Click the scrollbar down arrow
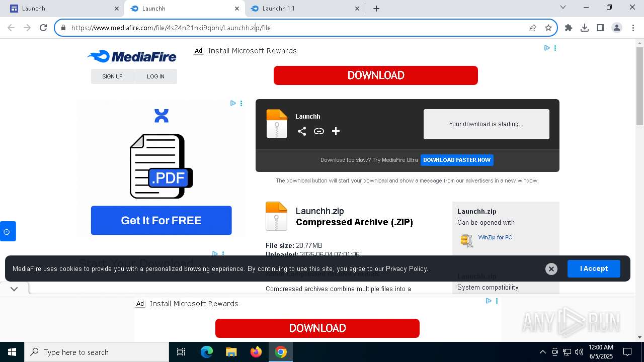The width and height of the screenshot is (644, 362). [639, 337]
